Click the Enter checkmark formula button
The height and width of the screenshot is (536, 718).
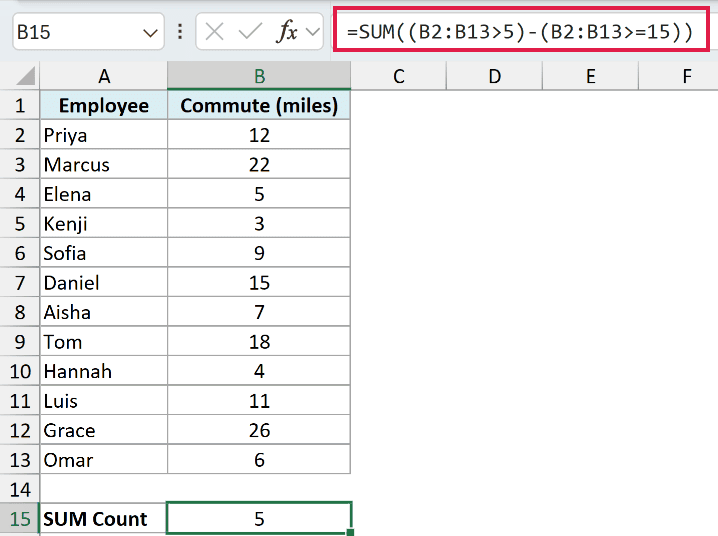(250, 32)
